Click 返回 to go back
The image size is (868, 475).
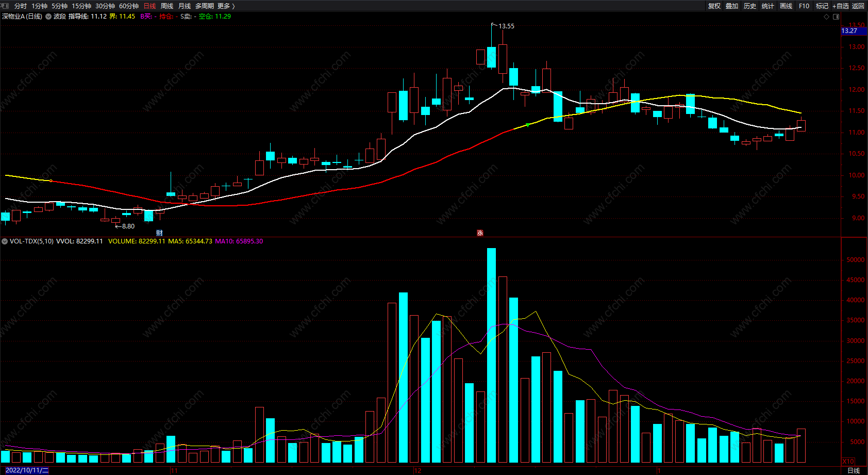pos(858,6)
